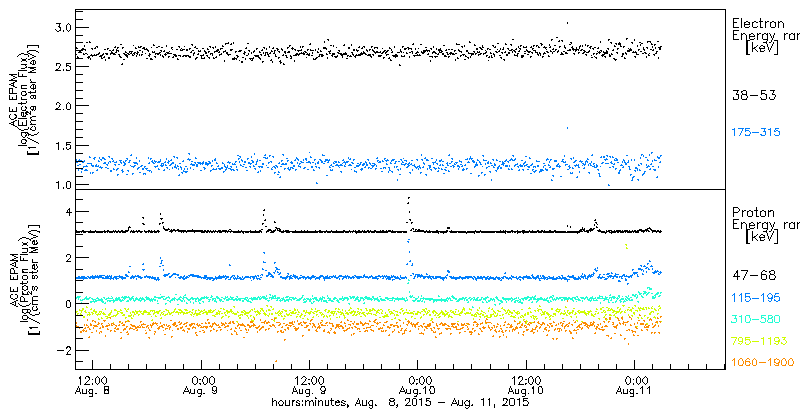Click the 12:00 Aug. 8 time axis label

tap(93, 386)
